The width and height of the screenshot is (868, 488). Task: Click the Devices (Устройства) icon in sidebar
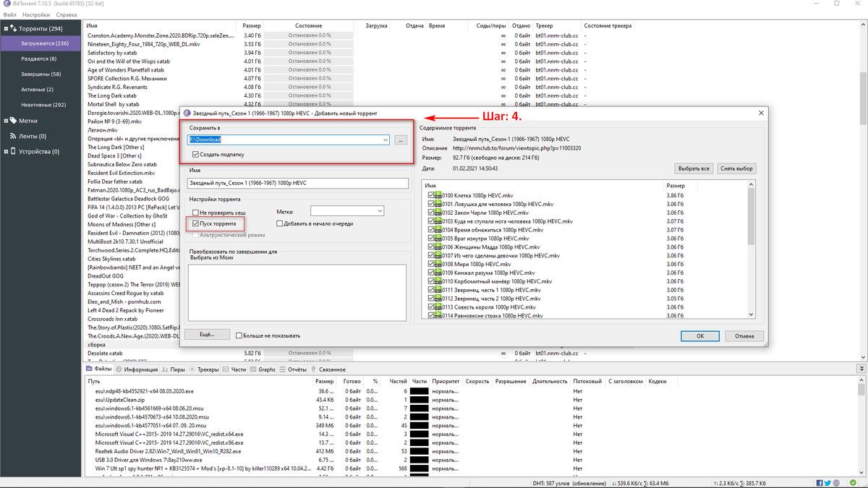coord(14,152)
